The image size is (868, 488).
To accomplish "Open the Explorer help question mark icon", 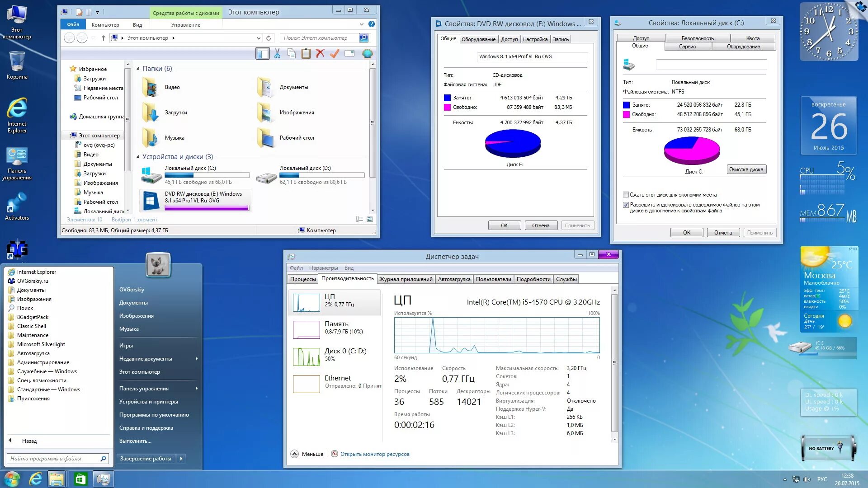I will click(x=372, y=24).
